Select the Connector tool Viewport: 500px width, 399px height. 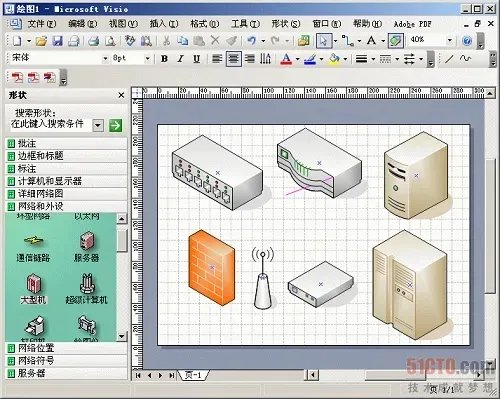tap(349, 41)
